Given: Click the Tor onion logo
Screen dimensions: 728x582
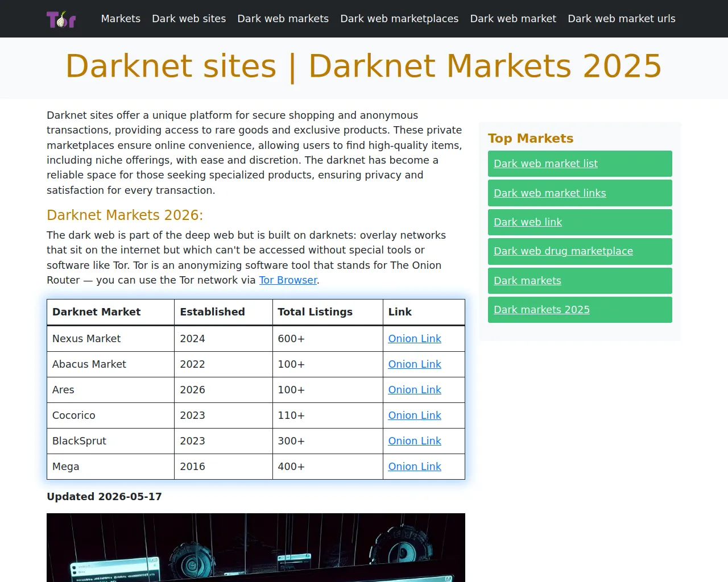Looking at the screenshot, I should pyautogui.click(x=61, y=19).
